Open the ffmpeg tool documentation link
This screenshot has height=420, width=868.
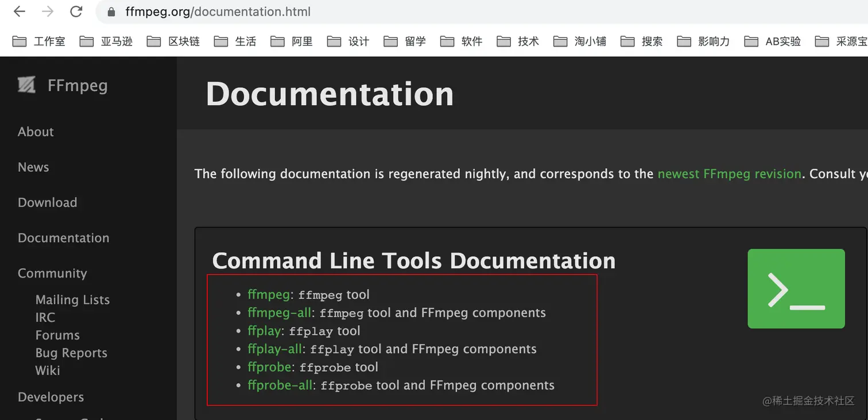(x=269, y=295)
